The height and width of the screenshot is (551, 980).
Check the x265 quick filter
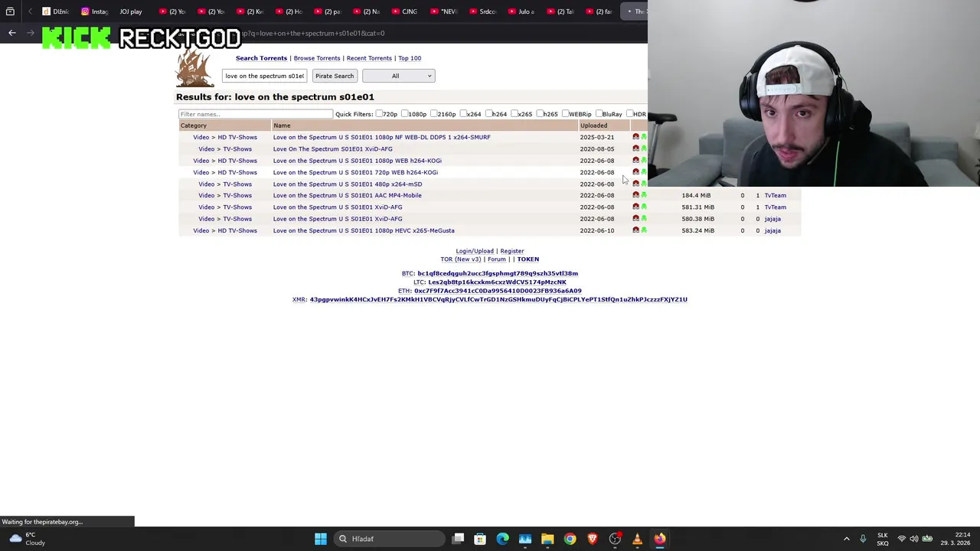[x=514, y=114]
